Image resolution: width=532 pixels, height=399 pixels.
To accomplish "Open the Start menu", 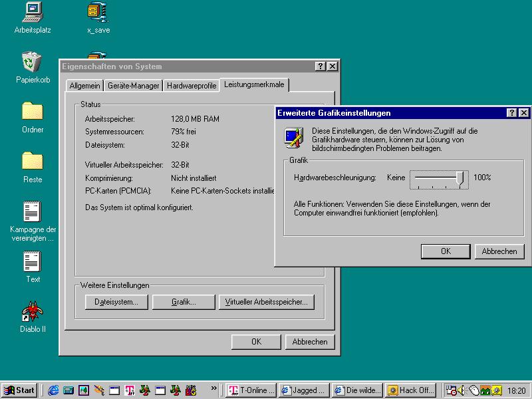I will [19, 390].
